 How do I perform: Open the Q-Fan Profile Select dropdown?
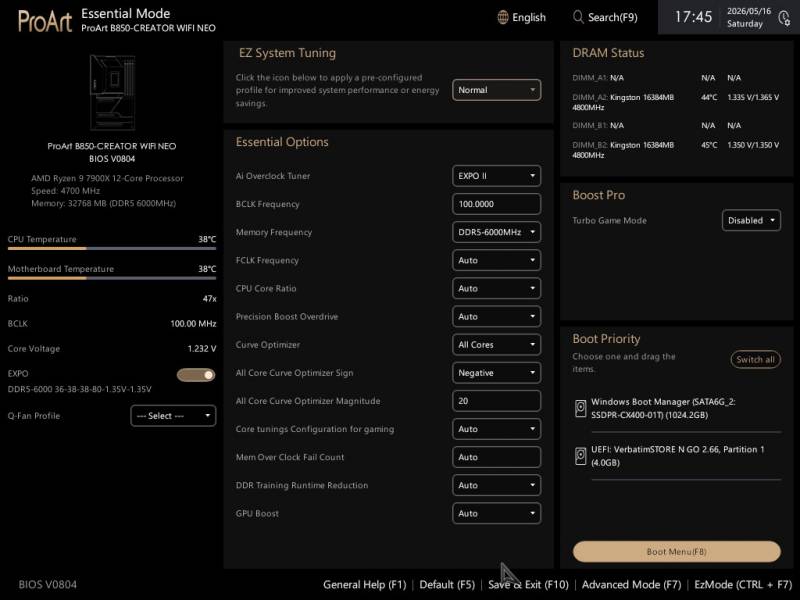coord(173,416)
